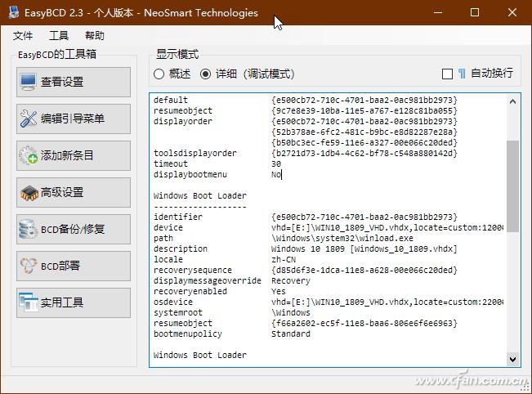Select the 详细 (调试模式) radio button

click(x=205, y=74)
